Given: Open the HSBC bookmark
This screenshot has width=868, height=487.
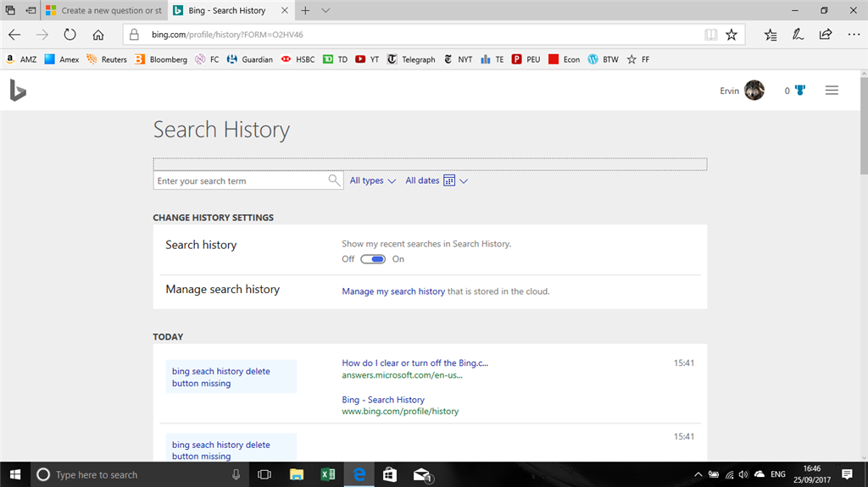Looking at the screenshot, I should 298,59.
